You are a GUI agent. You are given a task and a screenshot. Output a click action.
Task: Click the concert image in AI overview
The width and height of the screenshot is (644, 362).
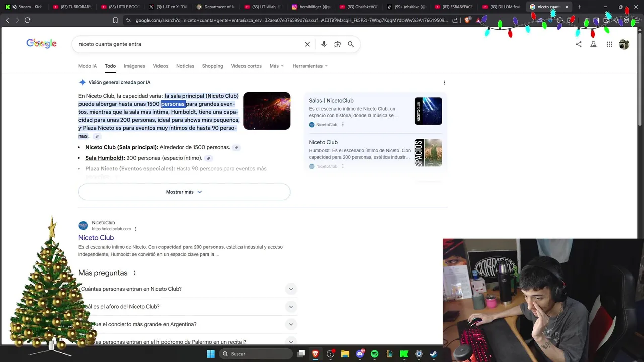tap(267, 111)
